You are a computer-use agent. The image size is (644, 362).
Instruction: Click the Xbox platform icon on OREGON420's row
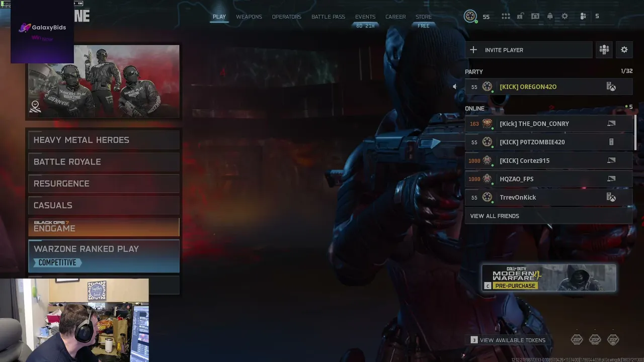pos(611,87)
